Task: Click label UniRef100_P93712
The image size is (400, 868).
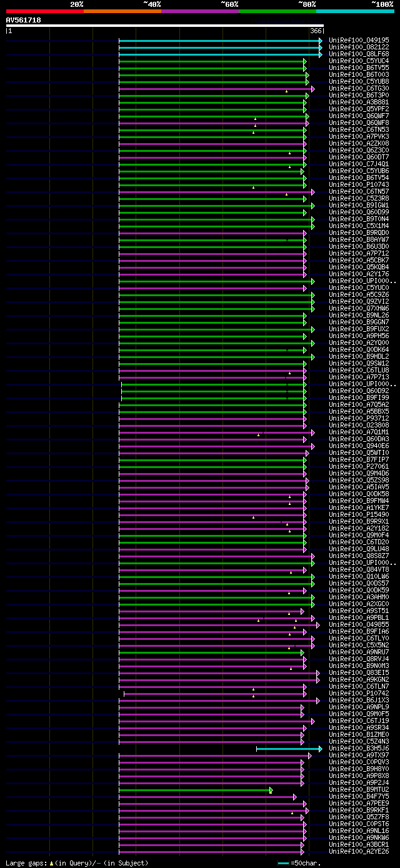Action: tap(359, 418)
